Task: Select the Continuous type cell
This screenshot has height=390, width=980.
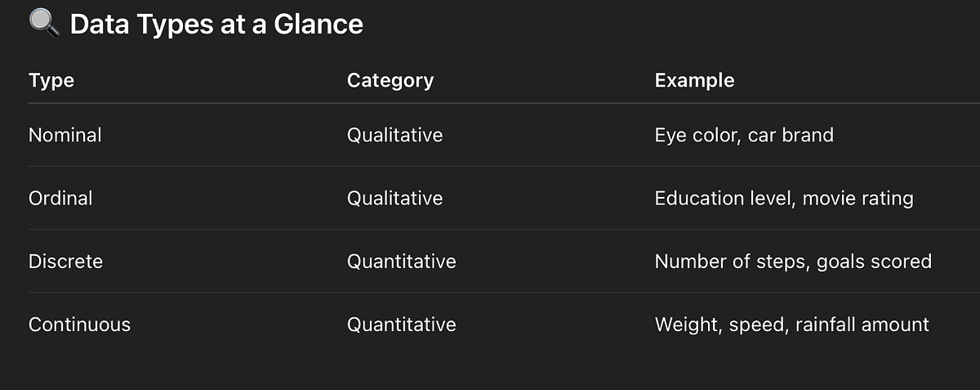Action: [79, 325]
